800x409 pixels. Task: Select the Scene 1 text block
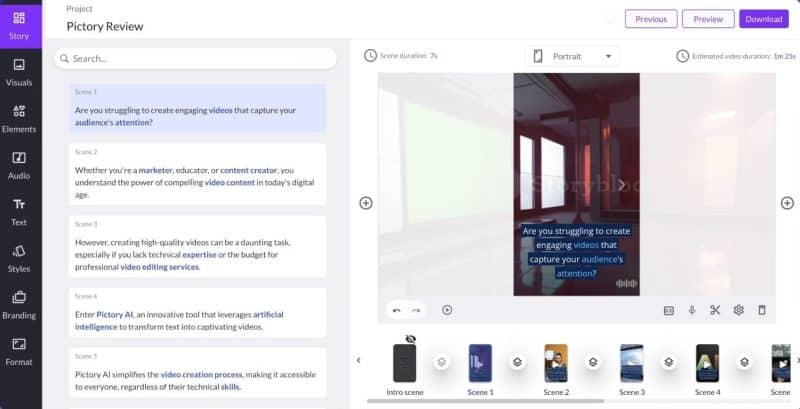pos(197,108)
